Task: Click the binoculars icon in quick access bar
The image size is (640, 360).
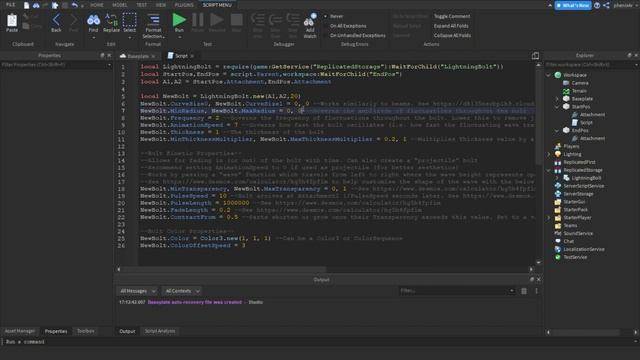Action: [36, 5]
